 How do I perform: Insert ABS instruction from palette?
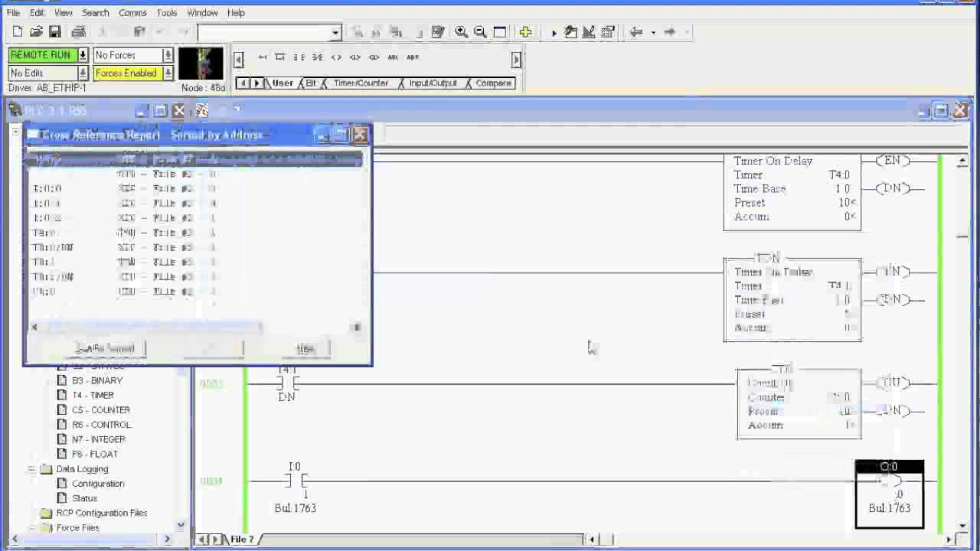[413, 57]
